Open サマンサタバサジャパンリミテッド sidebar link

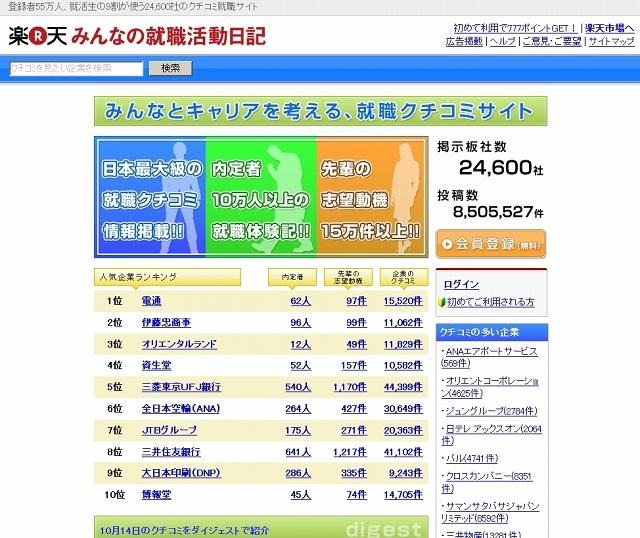490,512
